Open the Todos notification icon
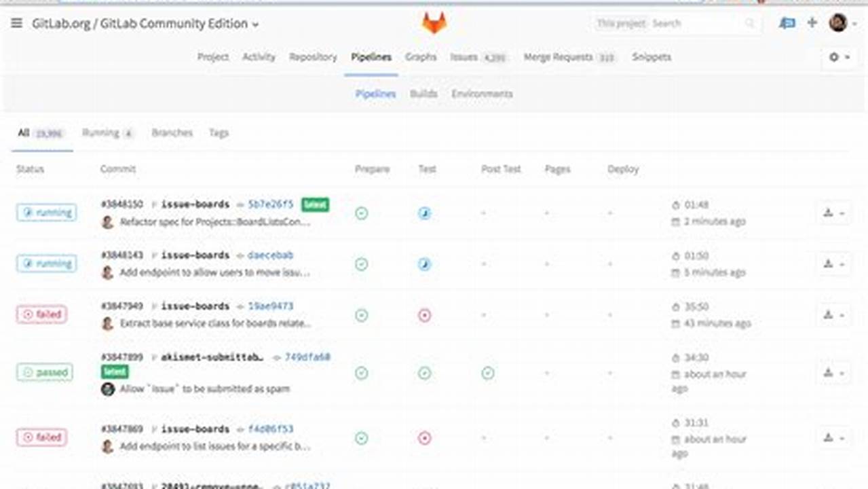 pos(787,22)
